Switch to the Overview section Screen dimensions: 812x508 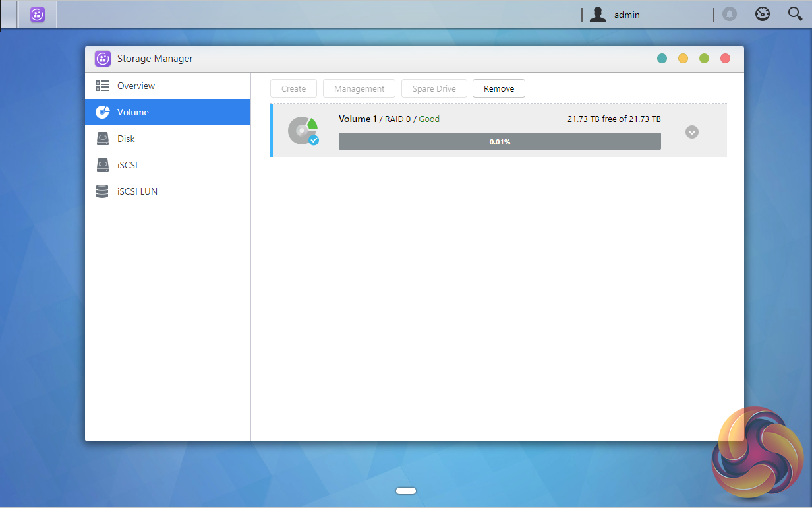[136, 86]
